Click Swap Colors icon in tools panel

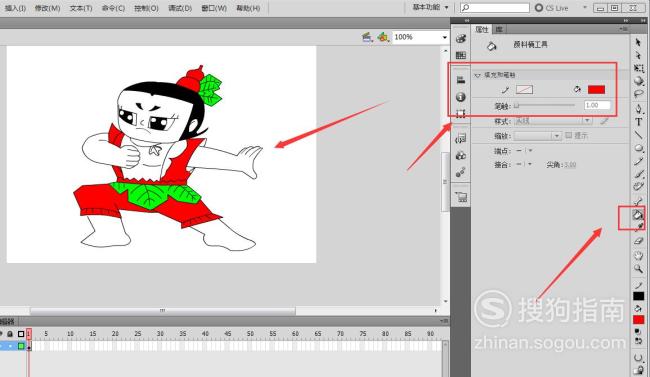pos(639,340)
